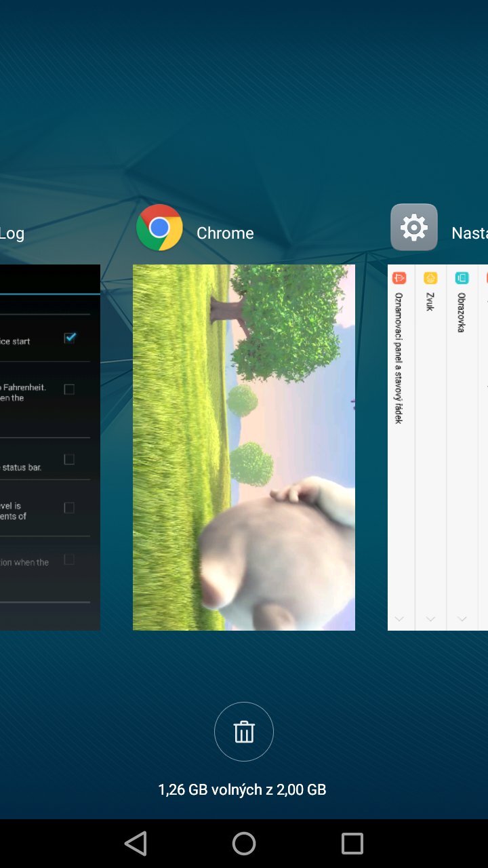The width and height of the screenshot is (488, 868).
Task: Tap the free memory text 1,26 GB
Action: tap(242, 789)
